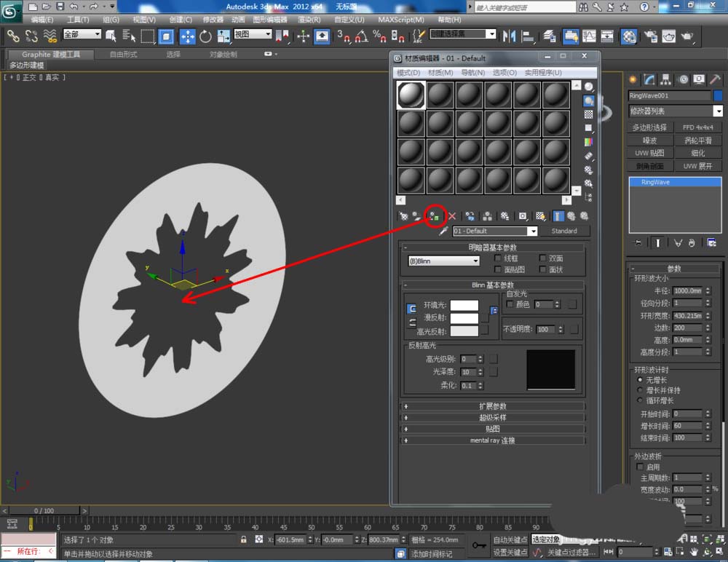Click Assign Material to Selection icon
The height and width of the screenshot is (562, 728).
coord(434,216)
